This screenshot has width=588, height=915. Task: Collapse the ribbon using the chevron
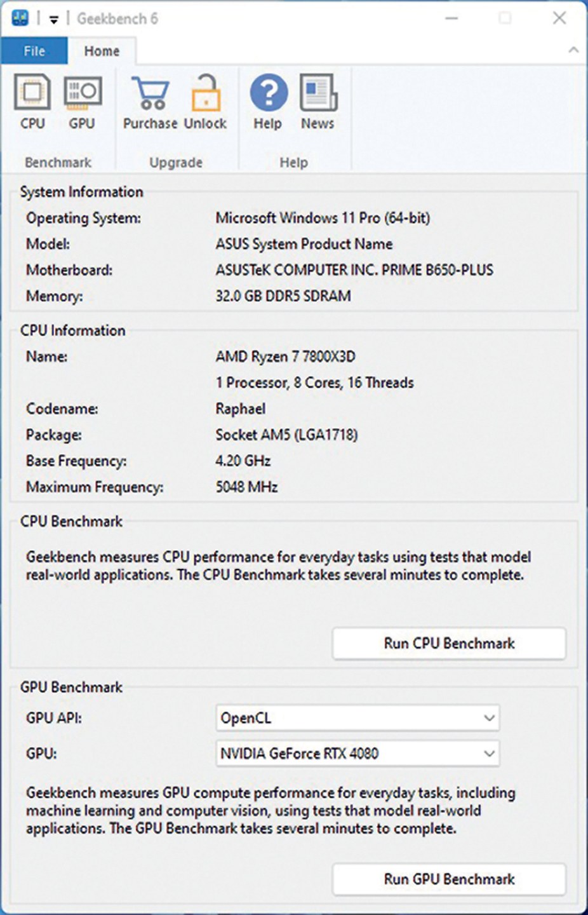pos(573,50)
